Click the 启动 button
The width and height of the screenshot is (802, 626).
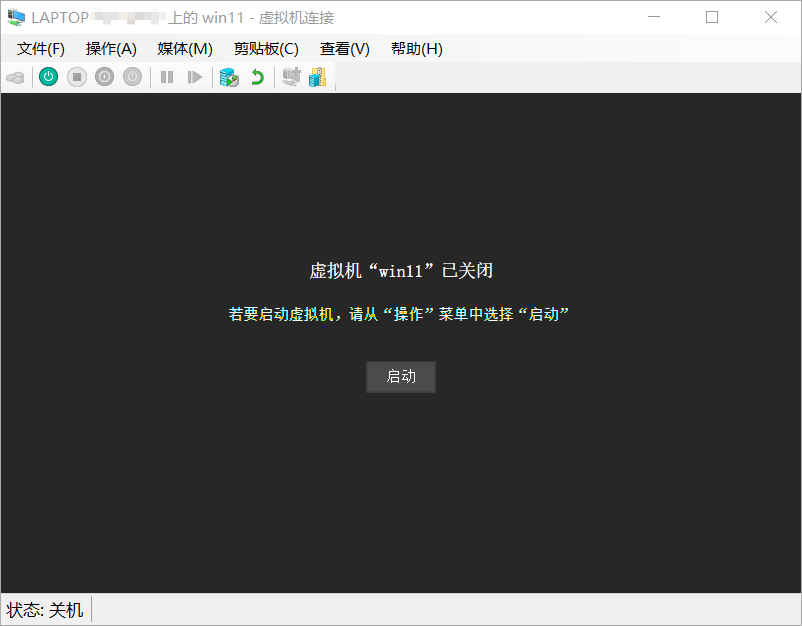(401, 377)
